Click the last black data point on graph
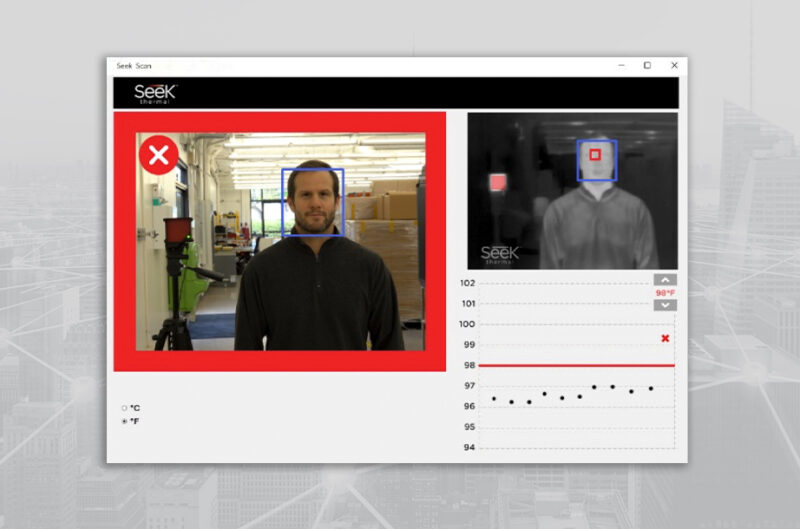This screenshot has width=800, height=529. (x=650, y=388)
